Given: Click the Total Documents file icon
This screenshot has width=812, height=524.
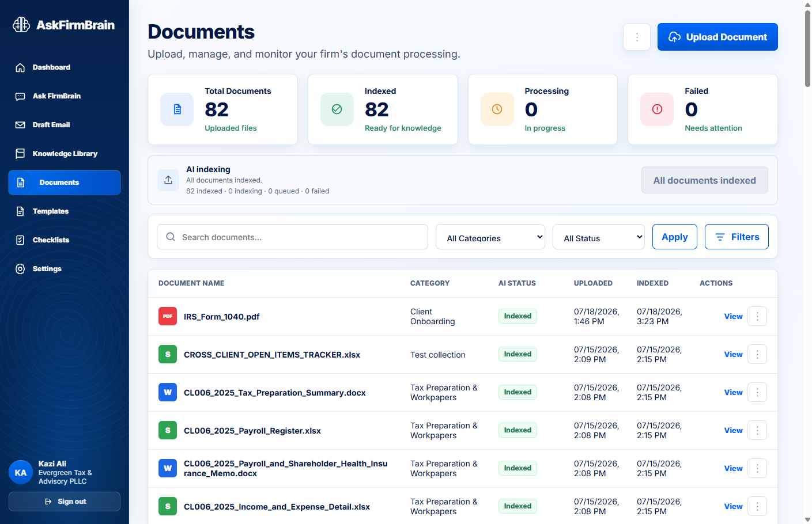Looking at the screenshot, I should click(177, 109).
